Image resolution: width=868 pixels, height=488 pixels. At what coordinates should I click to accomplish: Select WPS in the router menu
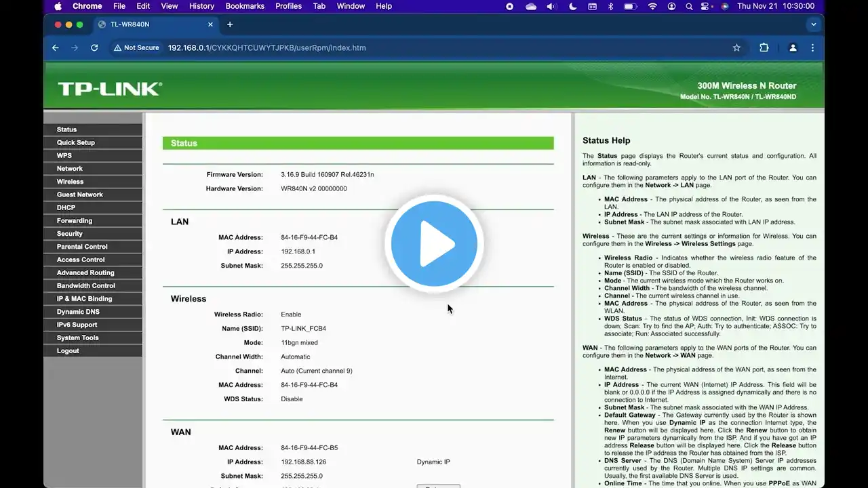pyautogui.click(x=93, y=155)
